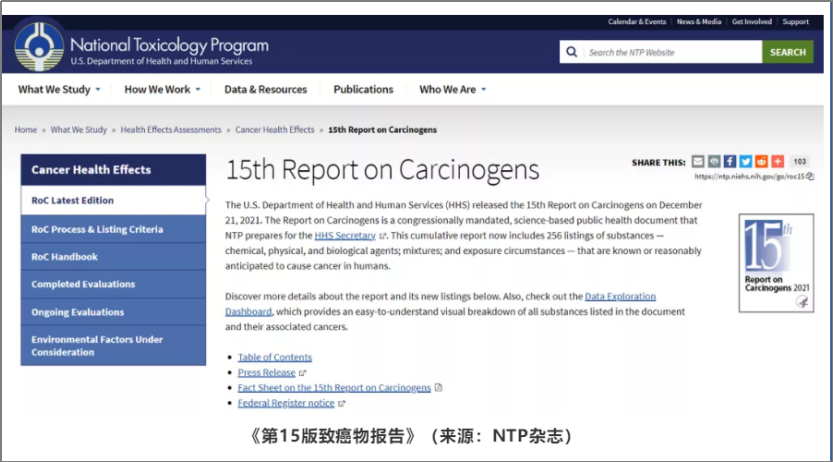Click the magnifying glass search icon
This screenshot has height=462, width=833.
coord(572,52)
